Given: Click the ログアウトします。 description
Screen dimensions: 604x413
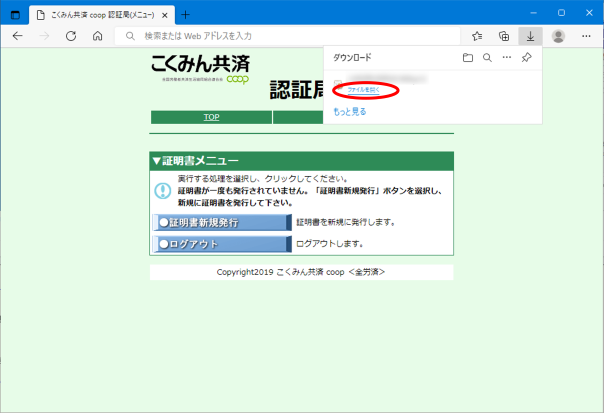Looking at the screenshot, I should tap(330, 243).
